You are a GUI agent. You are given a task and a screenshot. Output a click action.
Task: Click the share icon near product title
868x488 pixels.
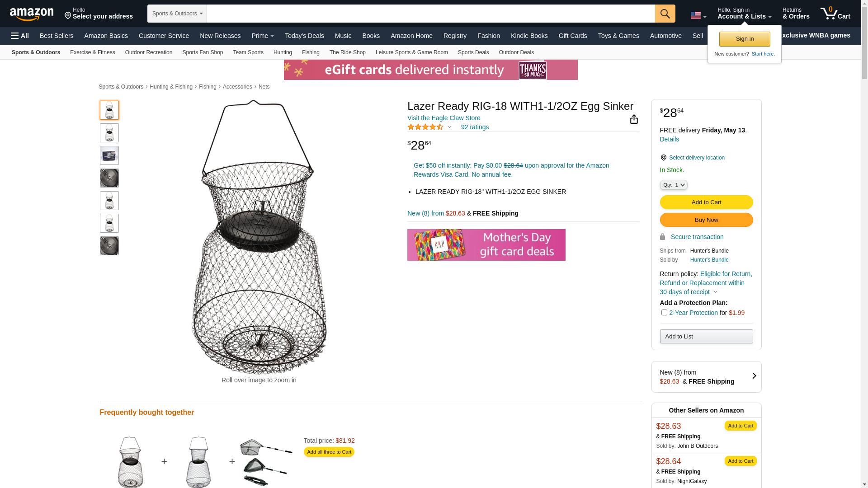(634, 119)
